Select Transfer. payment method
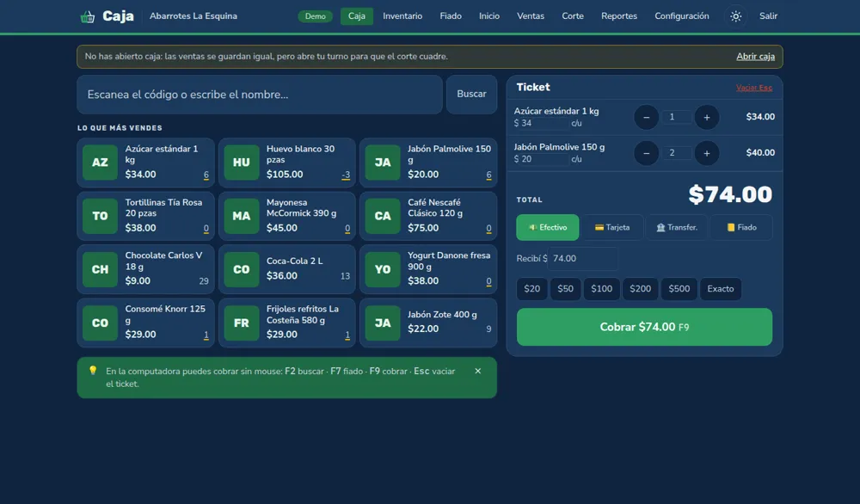This screenshot has height=504, width=860. coord(677,228)
